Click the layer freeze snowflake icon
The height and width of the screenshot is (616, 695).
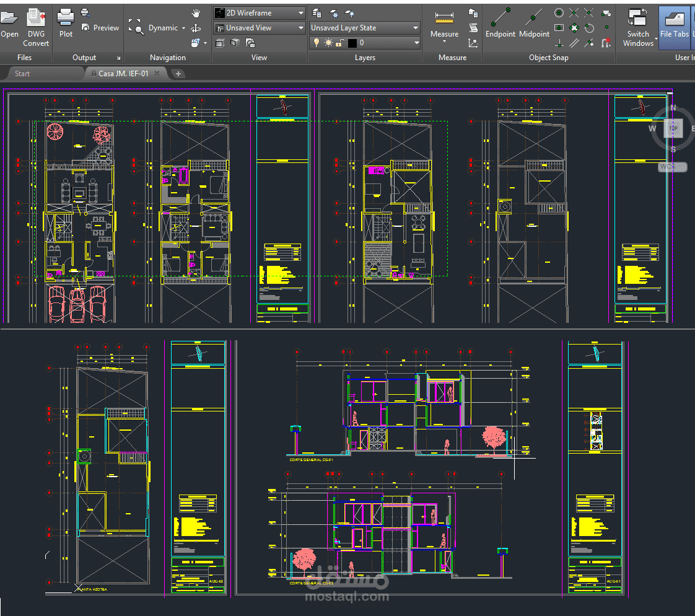point(334,13)
